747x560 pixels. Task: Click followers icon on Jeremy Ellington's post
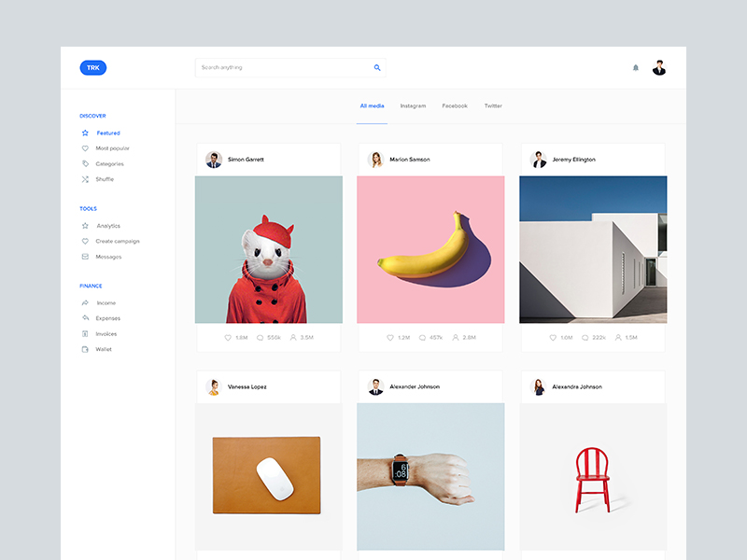[618, 337]
